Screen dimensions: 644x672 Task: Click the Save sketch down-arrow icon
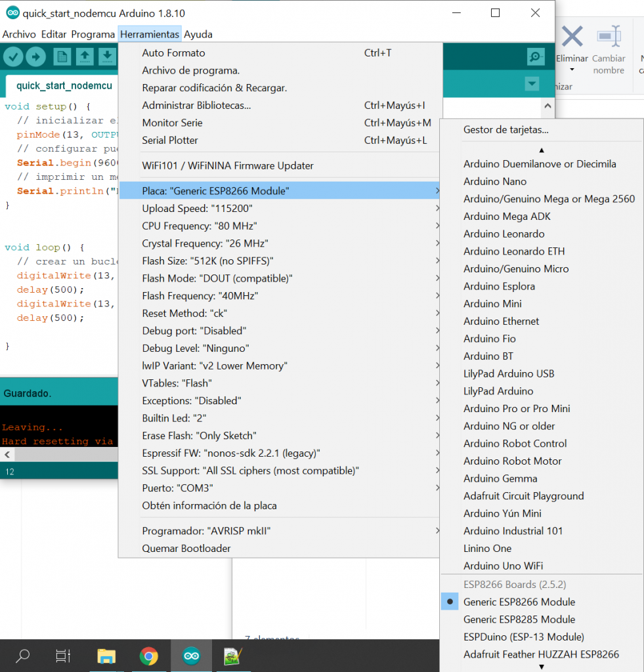[x=107, y=57]
